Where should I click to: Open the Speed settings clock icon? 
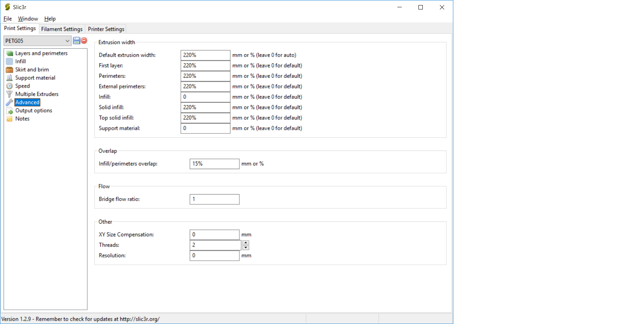9,86
